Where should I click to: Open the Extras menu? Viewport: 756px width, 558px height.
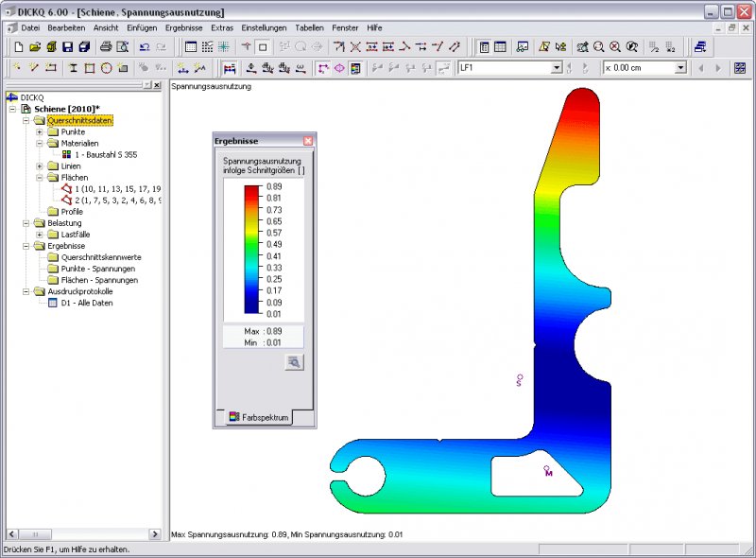[222, 28]
